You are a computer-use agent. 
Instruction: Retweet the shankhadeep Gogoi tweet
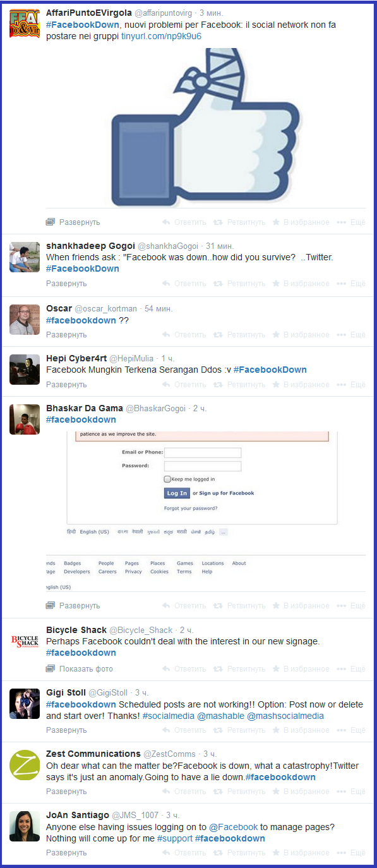click(x=218, y=284)
